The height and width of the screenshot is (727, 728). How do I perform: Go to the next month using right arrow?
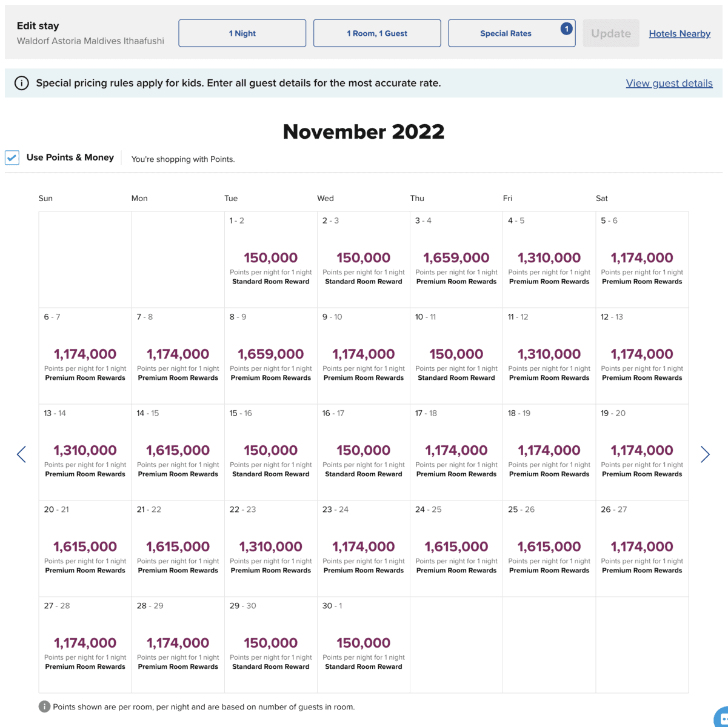click(x=705, y=454)
